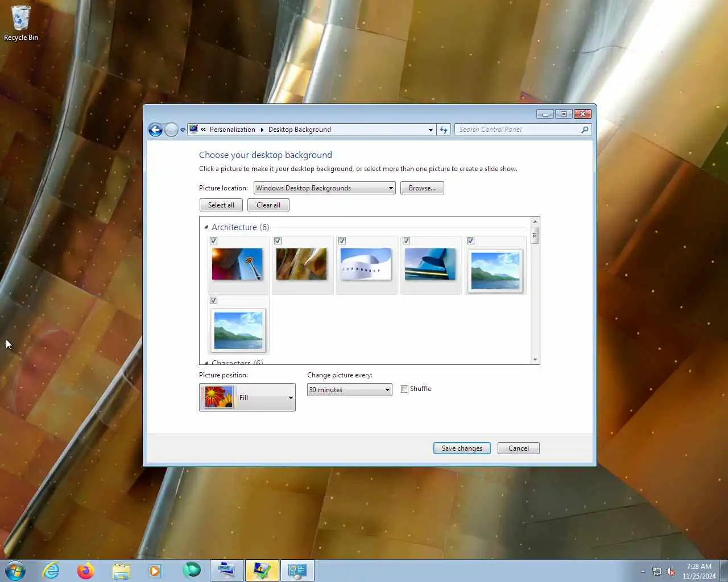The width and height of the screenshot is (728, 582).
Task: Select the golden metallic wallpaper thumbnail
Action: coord(301,264)
